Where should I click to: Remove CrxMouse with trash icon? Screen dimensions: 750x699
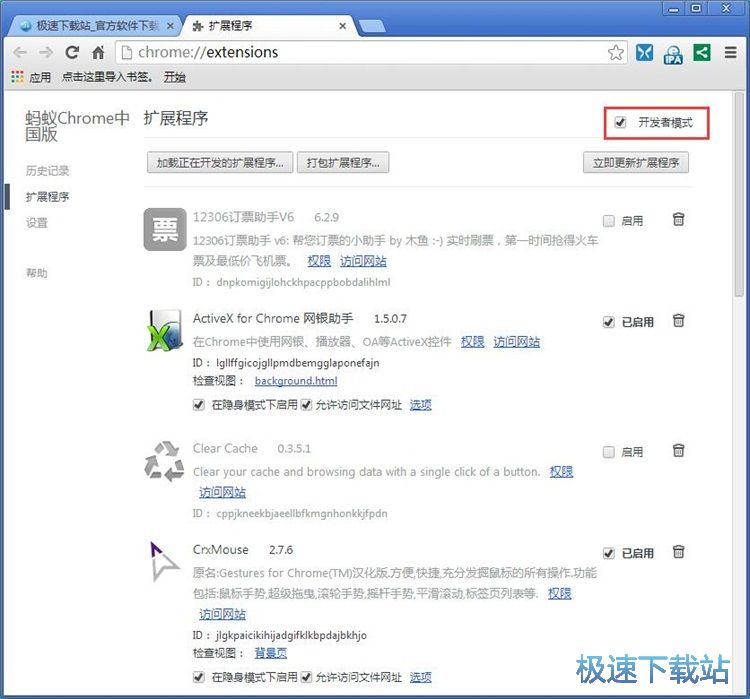click(x=678, y=551)
